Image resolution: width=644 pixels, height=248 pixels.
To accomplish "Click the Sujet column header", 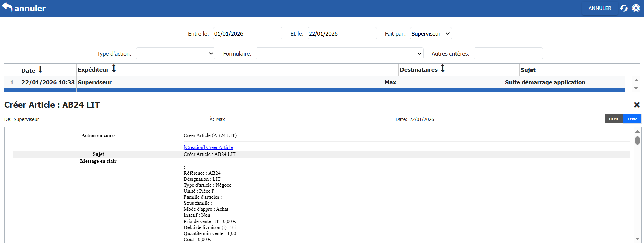I will click(528, 70).
